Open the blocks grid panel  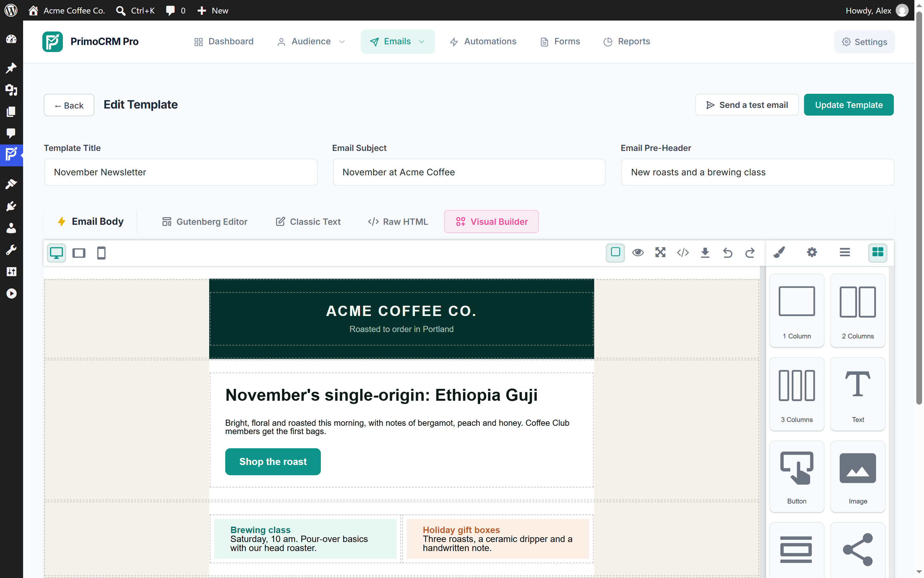tap(877, 252)
